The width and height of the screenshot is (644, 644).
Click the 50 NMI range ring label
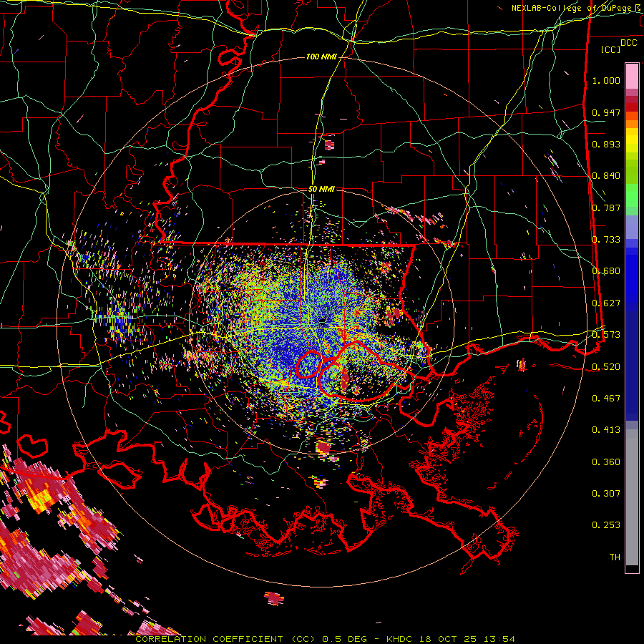pyautogui.click(x=321, y=189)
